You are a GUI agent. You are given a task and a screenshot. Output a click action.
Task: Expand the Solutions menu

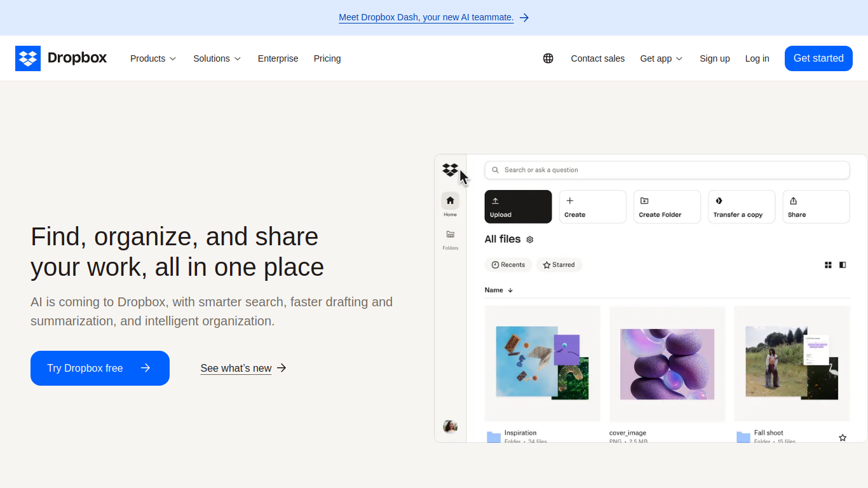coord(217,58)
